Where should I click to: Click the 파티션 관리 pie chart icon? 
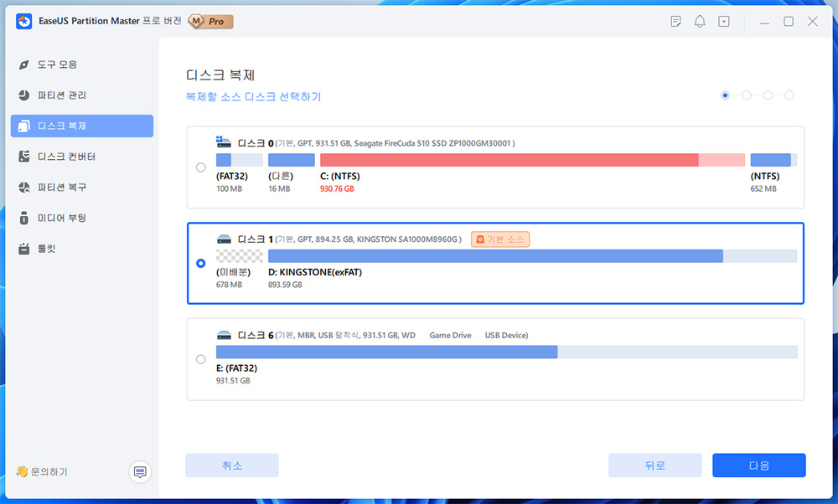(23, 95)
